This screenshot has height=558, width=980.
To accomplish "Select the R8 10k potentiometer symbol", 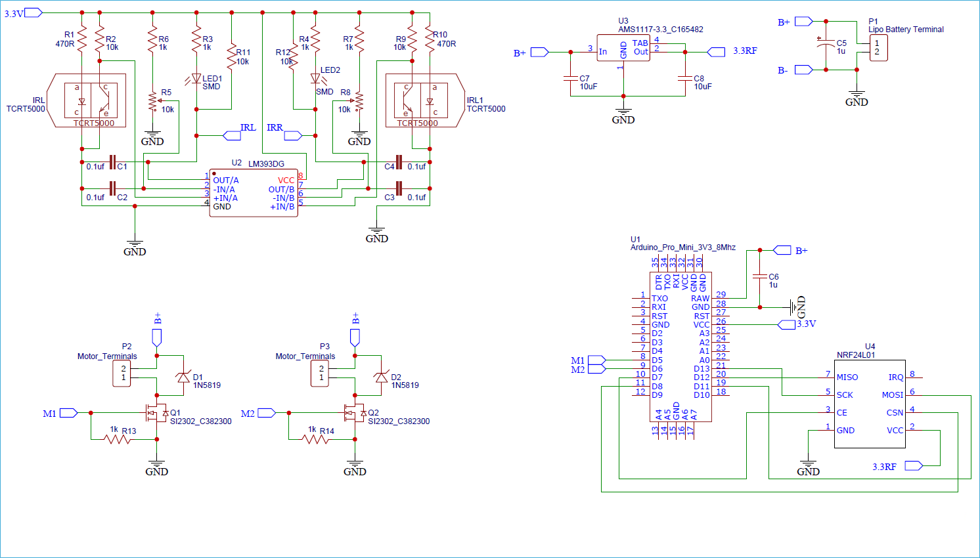I will (359, 102).
